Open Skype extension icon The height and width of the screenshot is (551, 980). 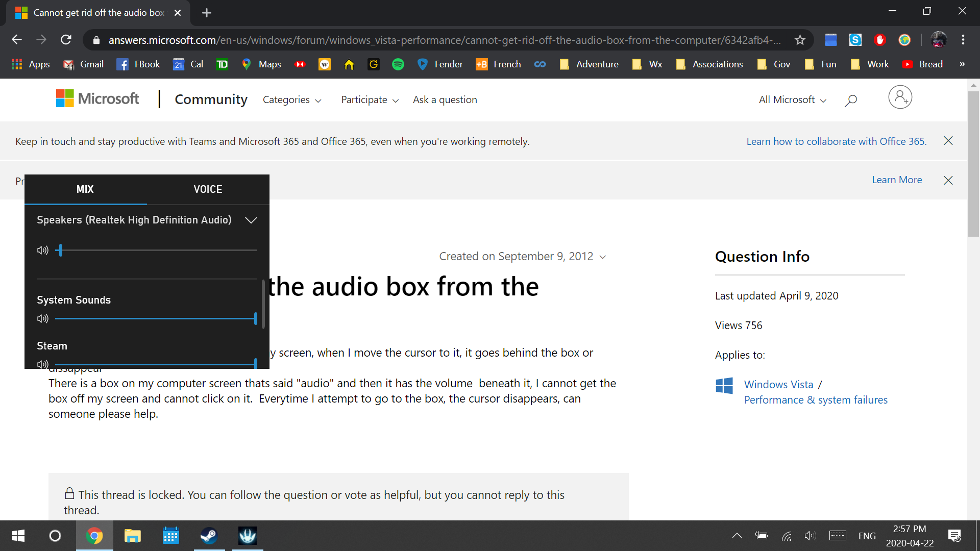click(855, 40)
